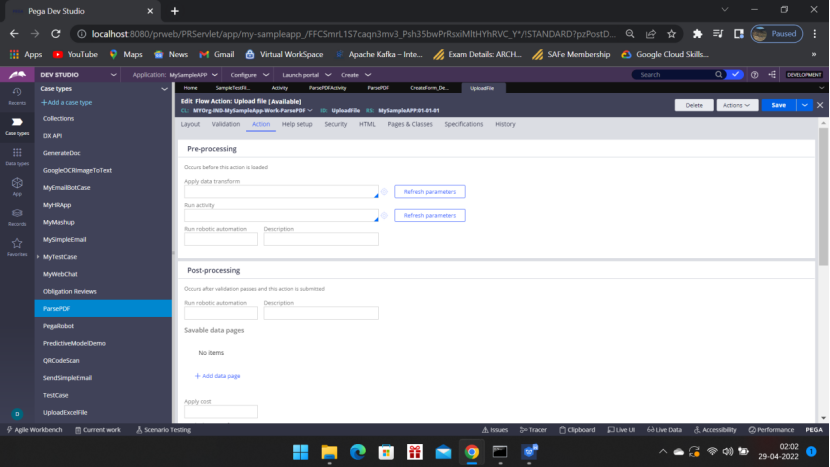Open Accessibility tool in the footer
Image resolution: width=830 pixels, height=467 pixels.
pyautogui.click(x=715, y=429)
